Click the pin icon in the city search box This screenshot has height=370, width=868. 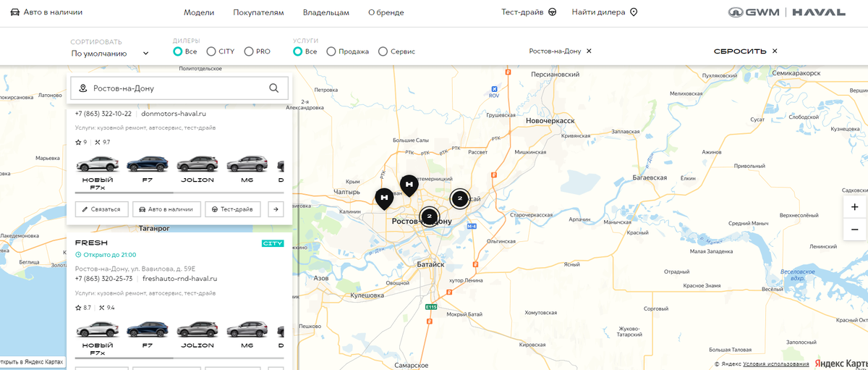[x=83, y=88]
